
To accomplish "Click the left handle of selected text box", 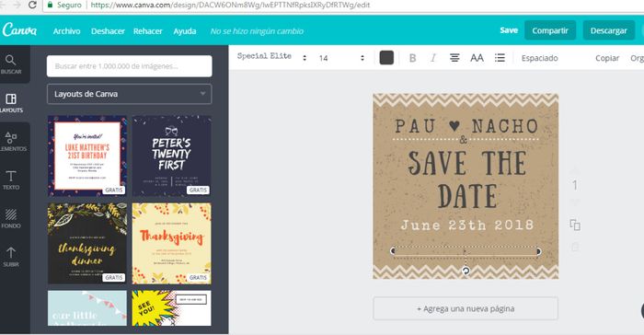I will [x=393, y=250].
